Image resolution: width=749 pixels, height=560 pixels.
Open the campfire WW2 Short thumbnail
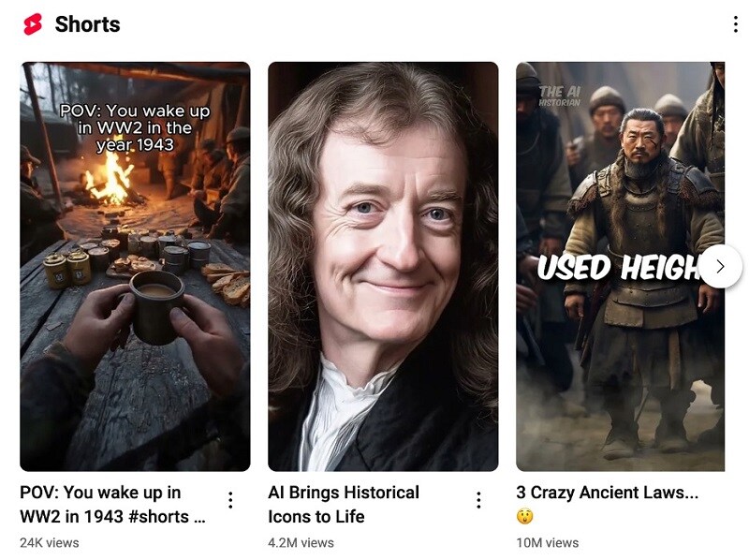tap(135, 267)
